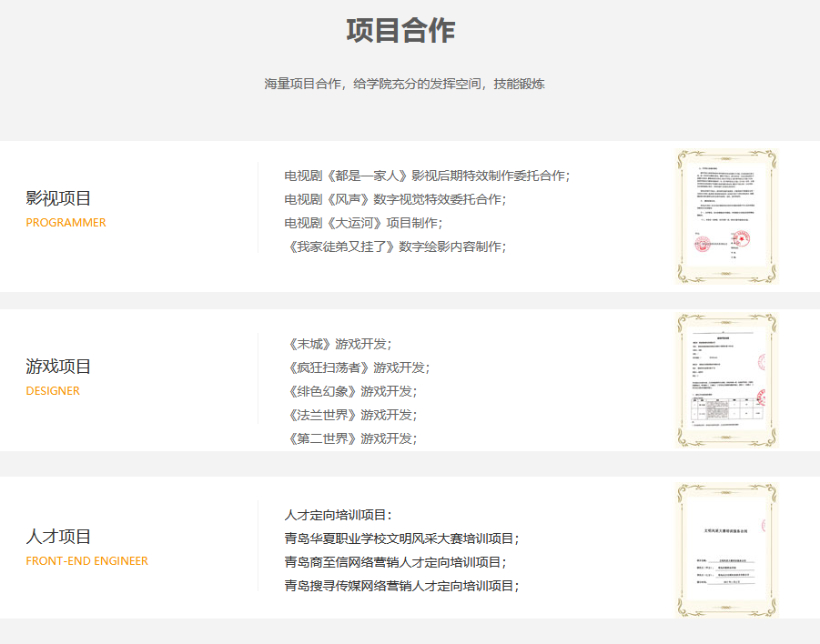Click the 项目合作 page heading

[400, 31]
